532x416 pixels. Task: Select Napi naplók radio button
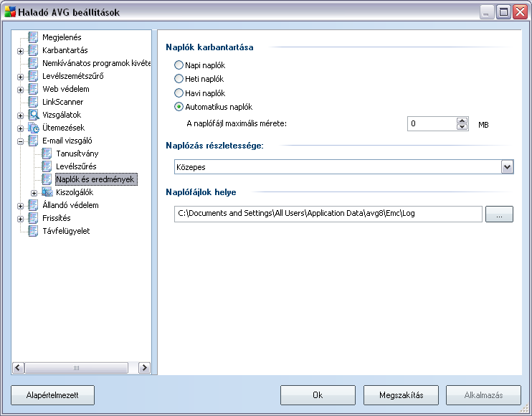point(179,65)
